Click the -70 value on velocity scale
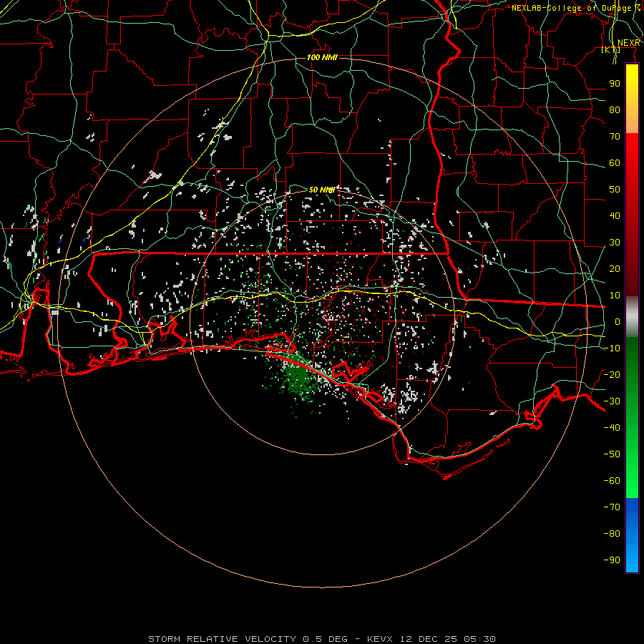 [x=612, y=507]
